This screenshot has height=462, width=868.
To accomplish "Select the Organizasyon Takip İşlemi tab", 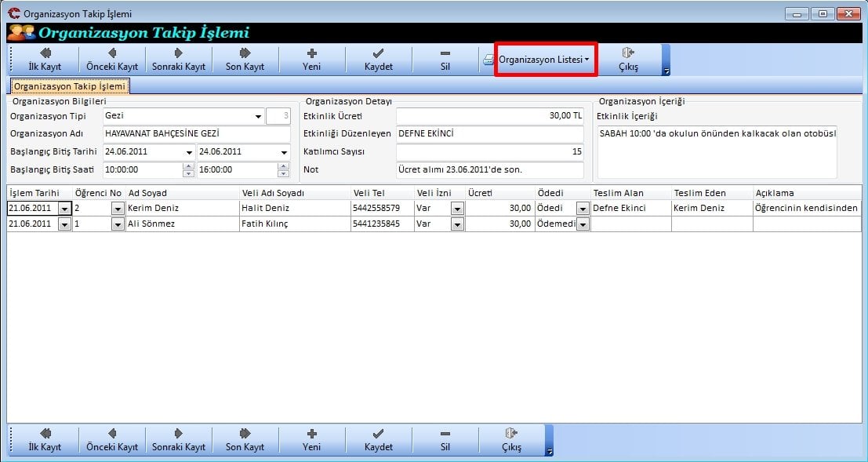I will pos(70,86).
